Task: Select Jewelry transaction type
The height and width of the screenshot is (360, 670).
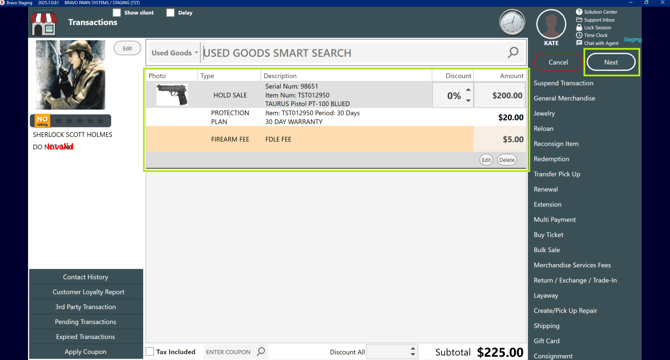Action: click(544, 113)
